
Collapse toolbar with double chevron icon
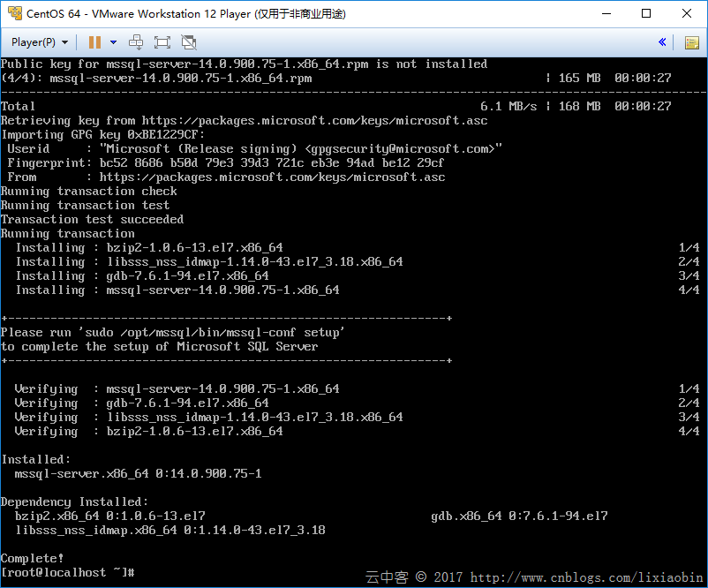pos(662,41)
